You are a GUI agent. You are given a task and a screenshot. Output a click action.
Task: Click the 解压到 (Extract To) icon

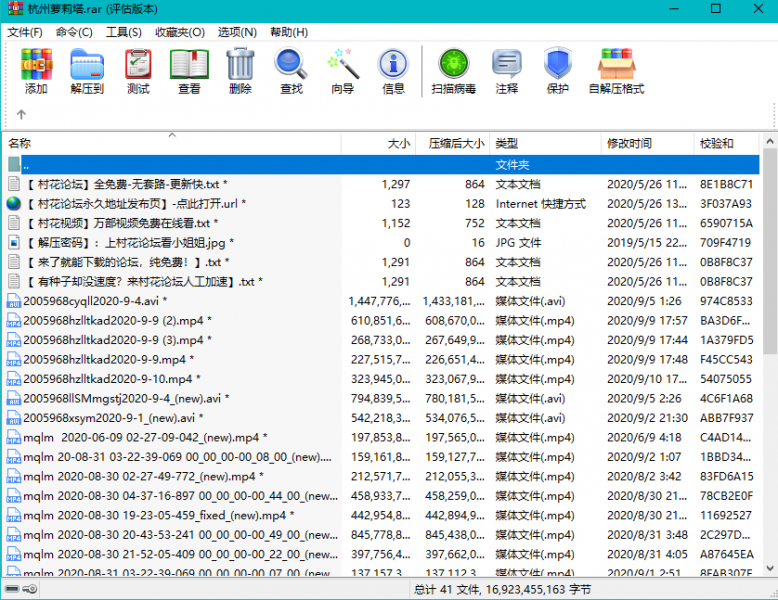(x=87, y=70)
